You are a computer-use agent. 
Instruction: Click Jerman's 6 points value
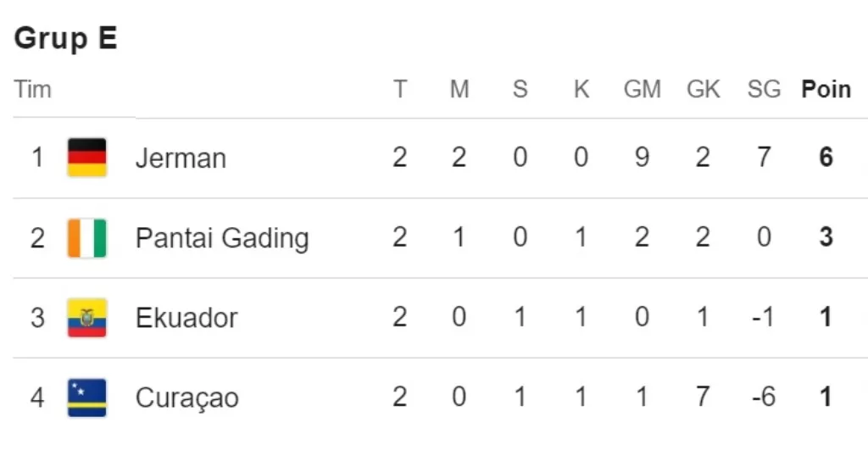[x=826, y=157]
